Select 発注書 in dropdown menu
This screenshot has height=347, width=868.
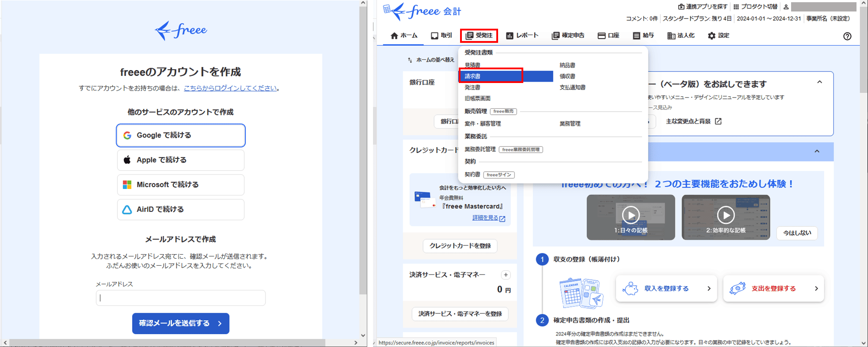(472, 87)
